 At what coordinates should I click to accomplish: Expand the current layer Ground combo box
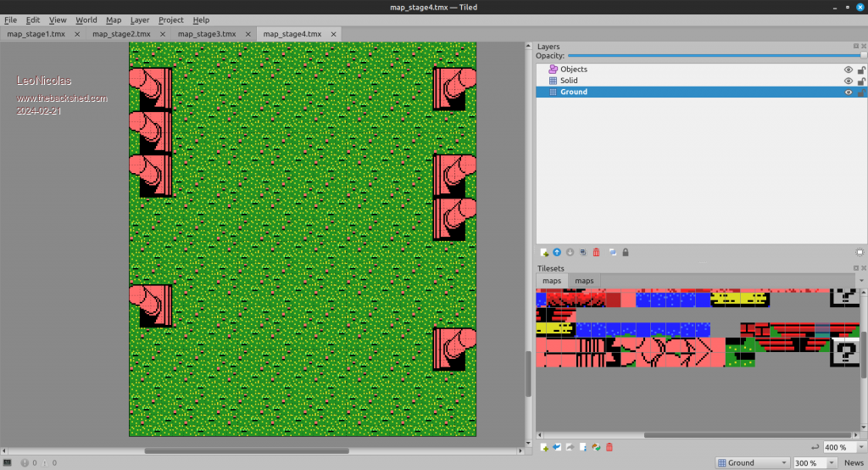pos(751,463)
